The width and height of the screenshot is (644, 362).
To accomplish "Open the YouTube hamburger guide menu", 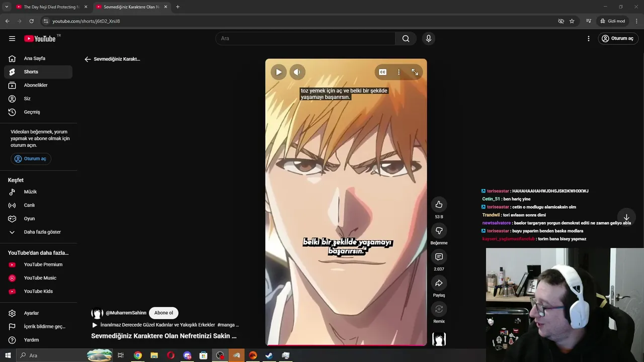I will tap(12, 39).
